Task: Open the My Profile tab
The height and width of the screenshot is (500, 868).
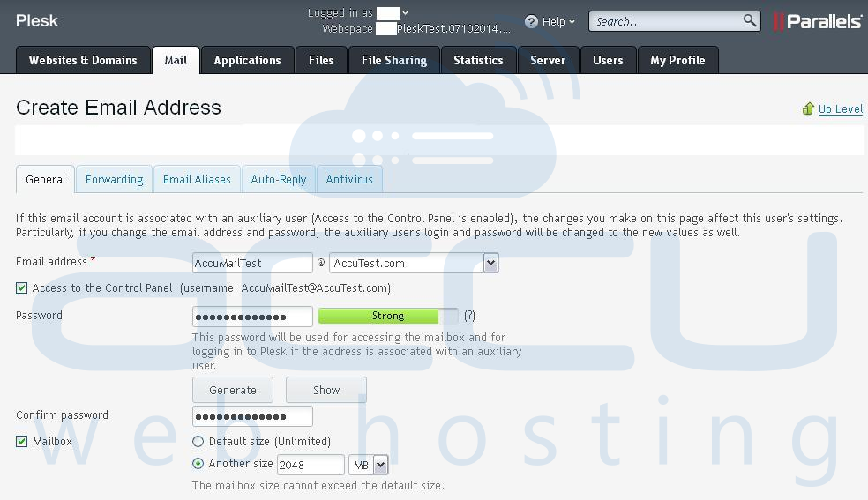Action: [677, 60]
